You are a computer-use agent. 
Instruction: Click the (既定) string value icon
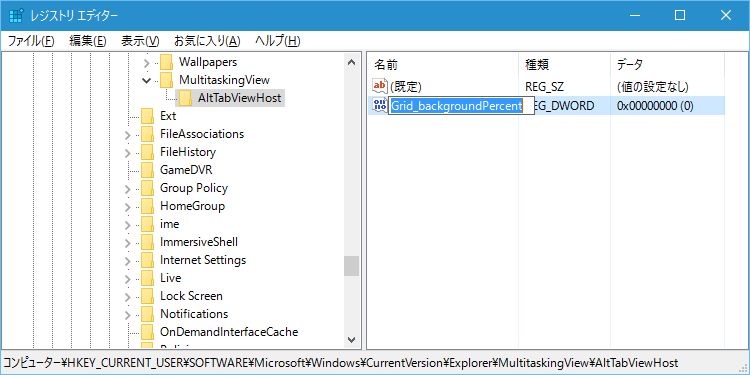point(379,87)
